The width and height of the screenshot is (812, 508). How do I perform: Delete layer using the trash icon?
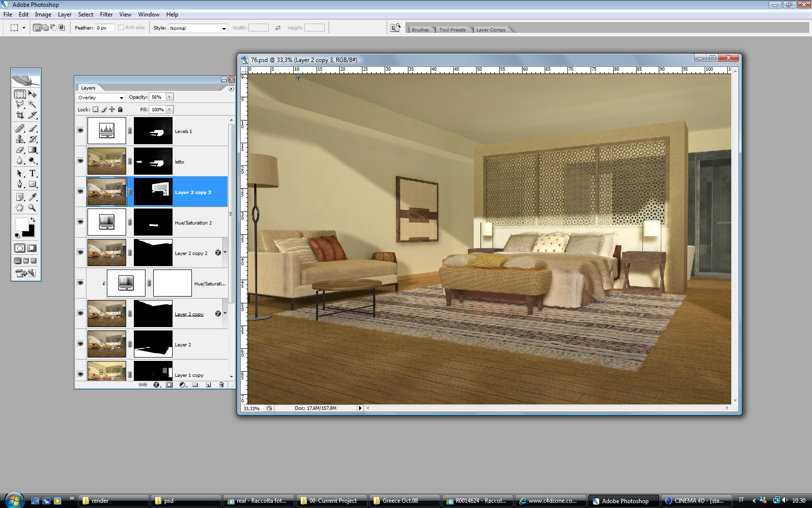[x=221, y=385]
